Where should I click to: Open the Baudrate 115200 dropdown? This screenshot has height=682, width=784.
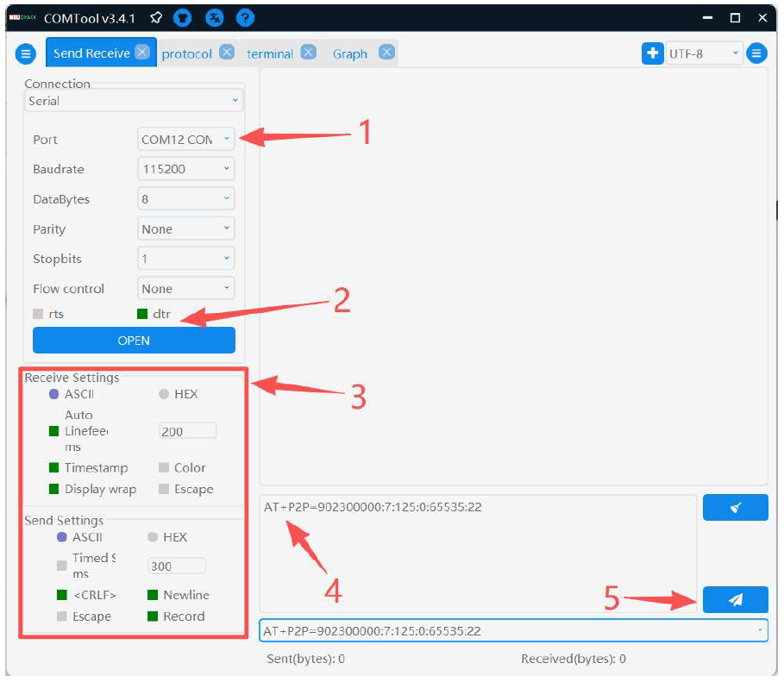186,169
